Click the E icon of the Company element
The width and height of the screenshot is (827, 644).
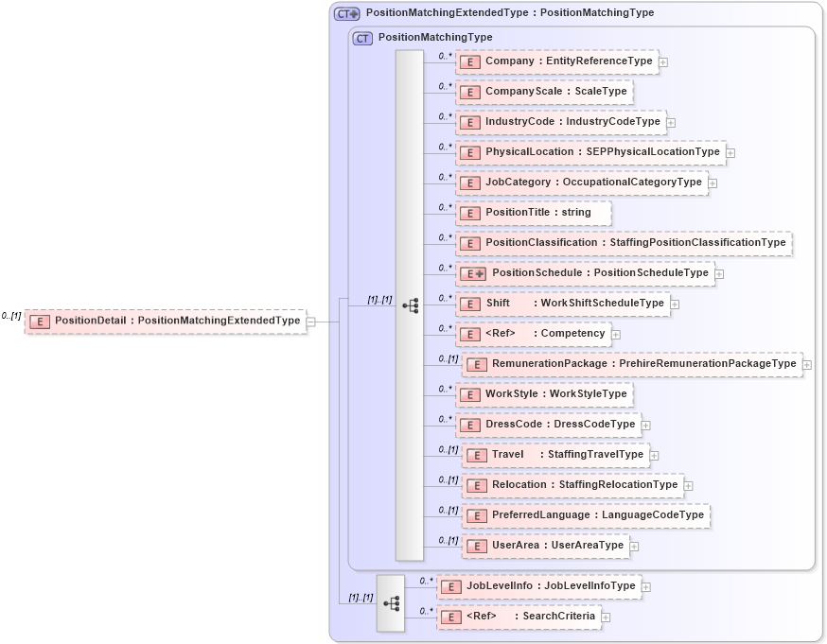(469, 61)
